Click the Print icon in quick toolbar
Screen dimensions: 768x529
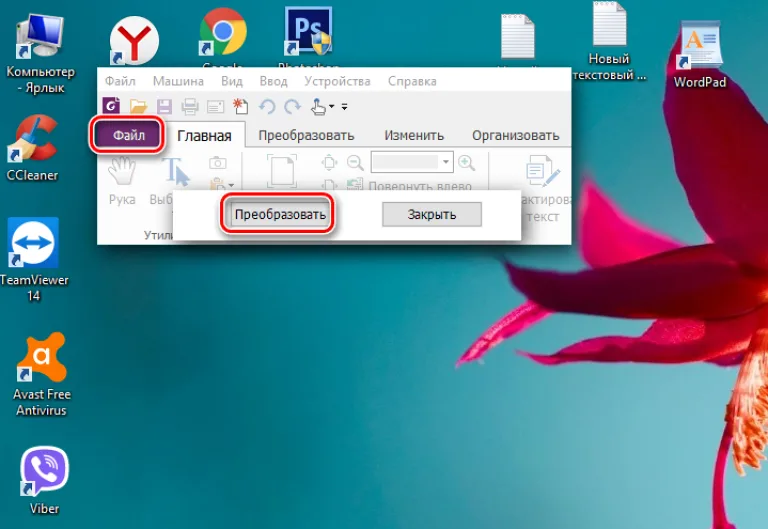190,106
